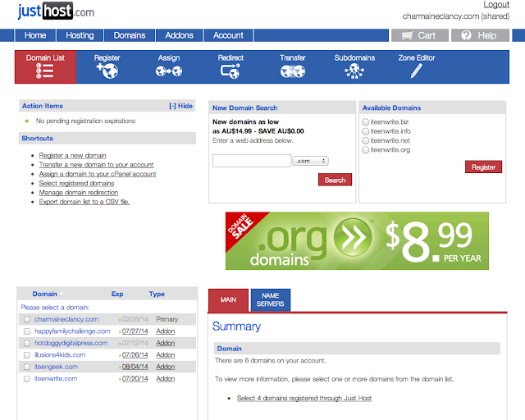525x420 pixels.
Task: Open the illusions4kids.com domain link
Action: [x=60, y=355]
